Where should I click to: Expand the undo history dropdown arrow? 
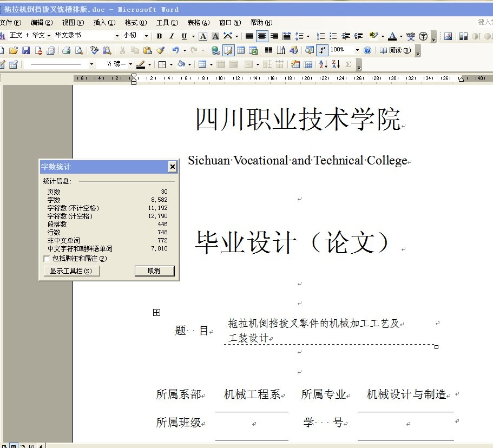(185, 50)
